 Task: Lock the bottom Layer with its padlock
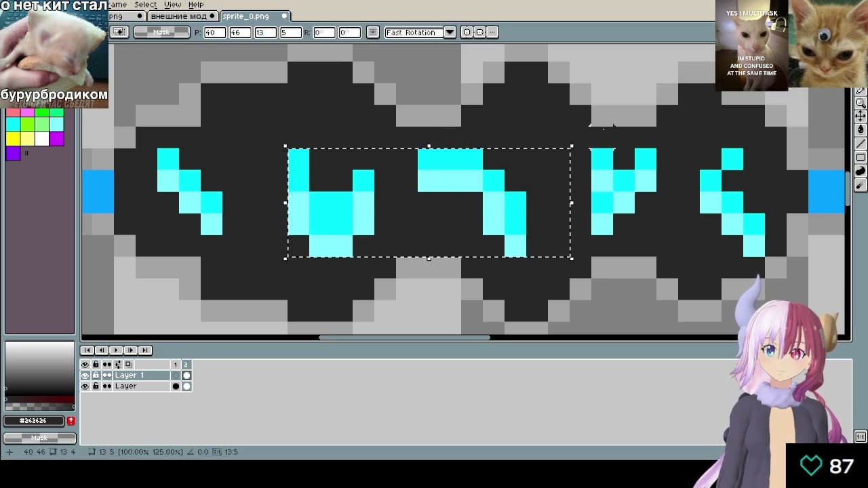click(96, 386)
